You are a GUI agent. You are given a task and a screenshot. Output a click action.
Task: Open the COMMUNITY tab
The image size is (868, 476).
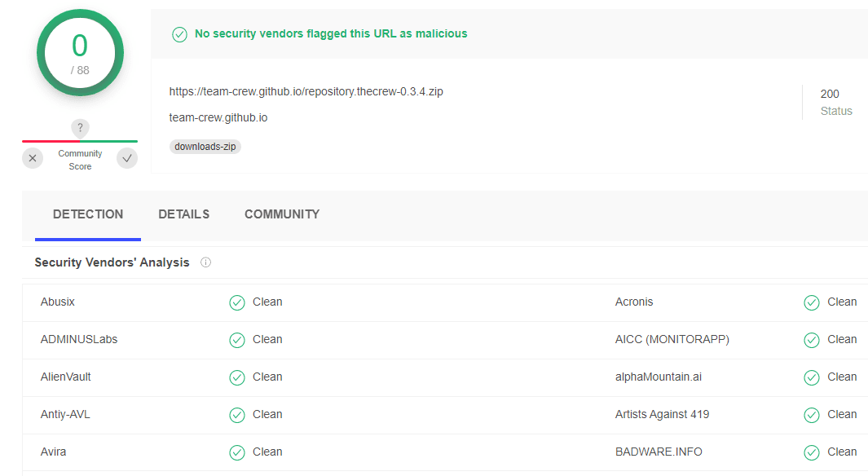coord(282,214)
